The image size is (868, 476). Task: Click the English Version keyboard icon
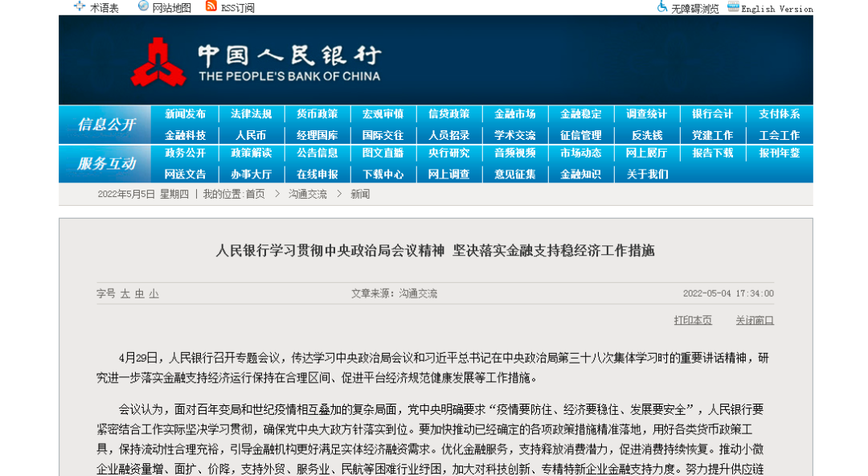click(x=733, y=6)
